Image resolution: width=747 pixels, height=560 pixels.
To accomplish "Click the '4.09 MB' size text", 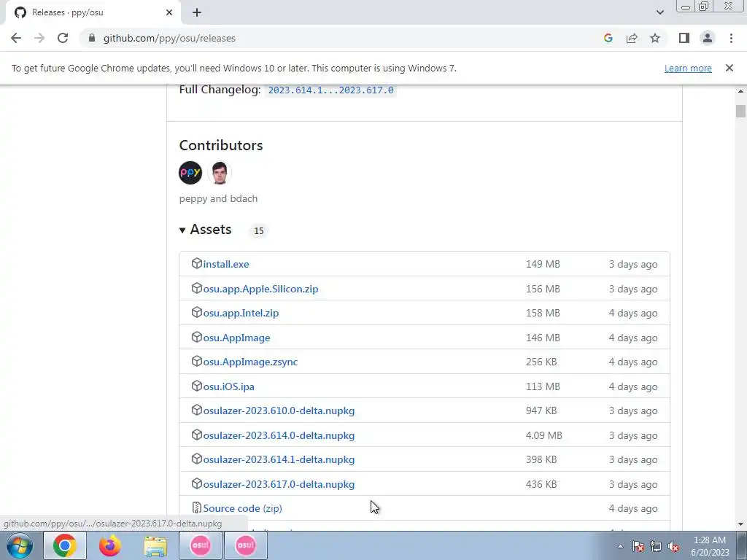I will point(543,435).
